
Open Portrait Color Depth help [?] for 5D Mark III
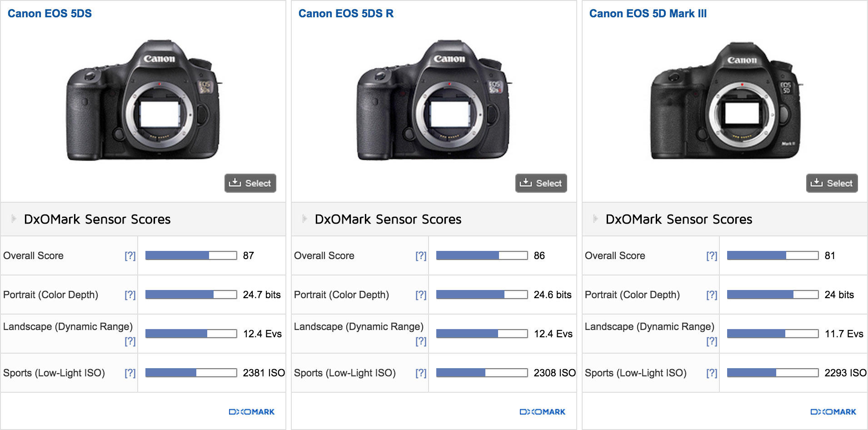point(712,295)
